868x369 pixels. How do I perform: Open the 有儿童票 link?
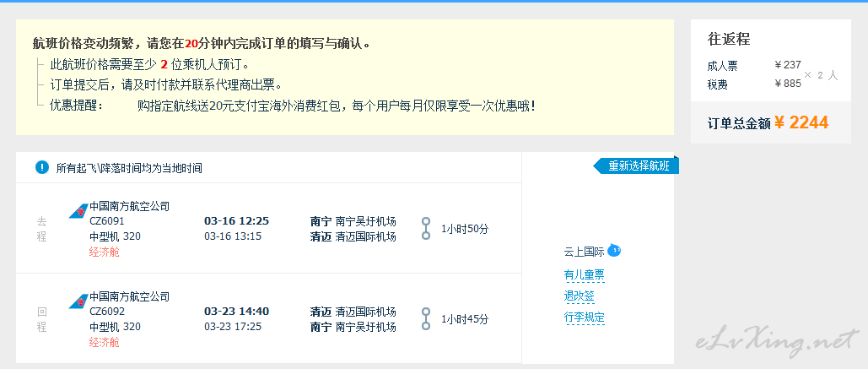tap(584, 274)
